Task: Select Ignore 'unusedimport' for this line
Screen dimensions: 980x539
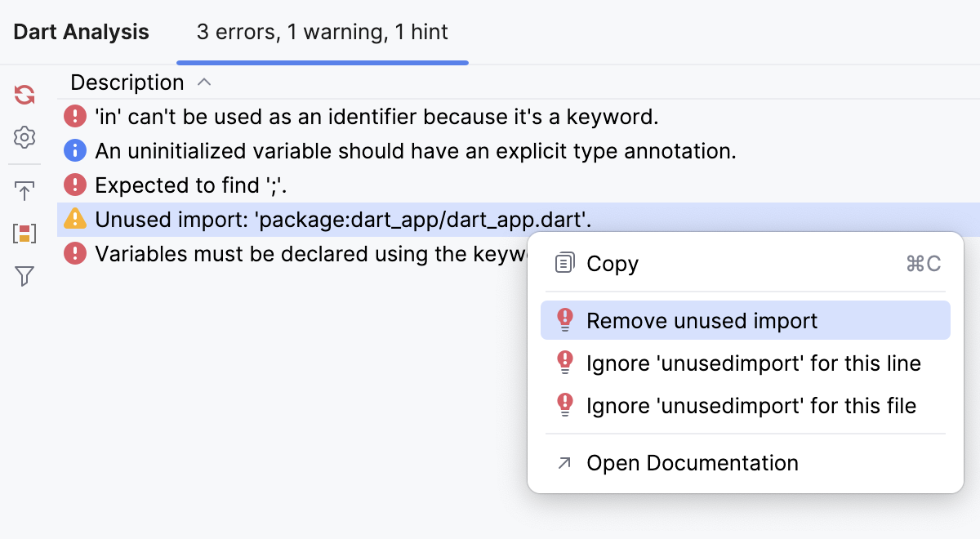Action: tap(754, 363)
